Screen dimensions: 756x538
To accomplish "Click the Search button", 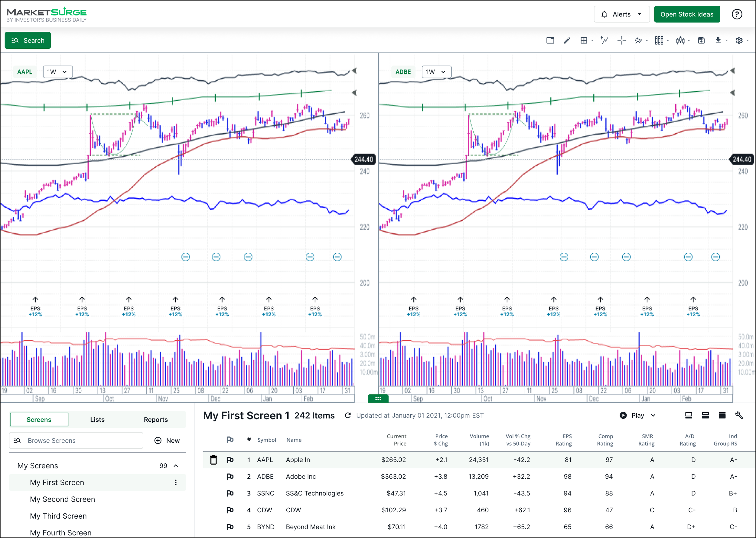I will point(28,41).
